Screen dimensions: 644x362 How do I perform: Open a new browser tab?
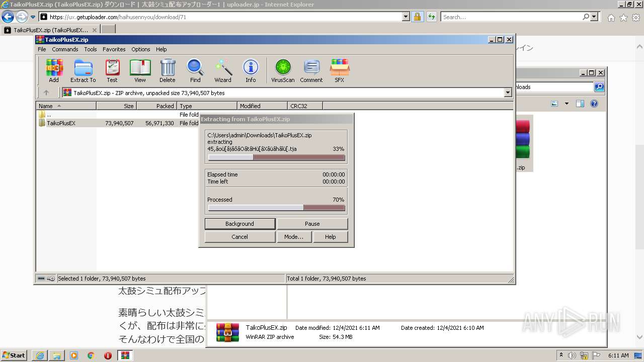108,30
